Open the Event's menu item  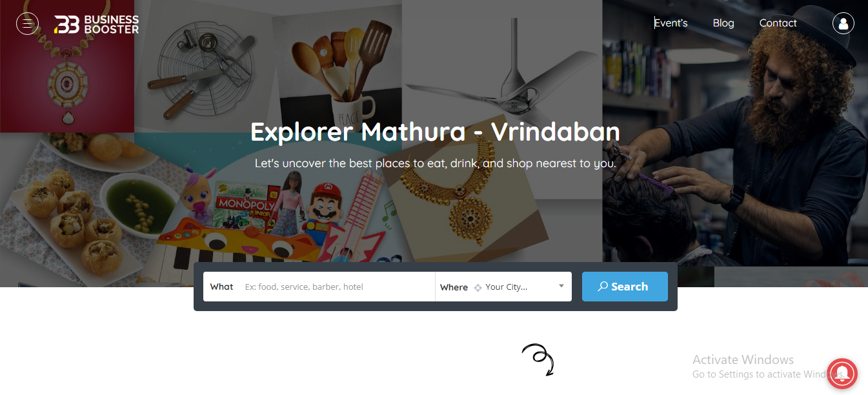coord(671,23)
